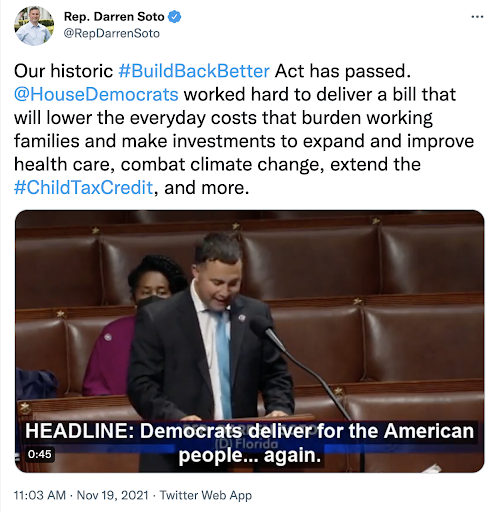The width and height of the screenshot is (497, 512).
Task: Click the Nov 19, 2021 date
Action: 112,495
